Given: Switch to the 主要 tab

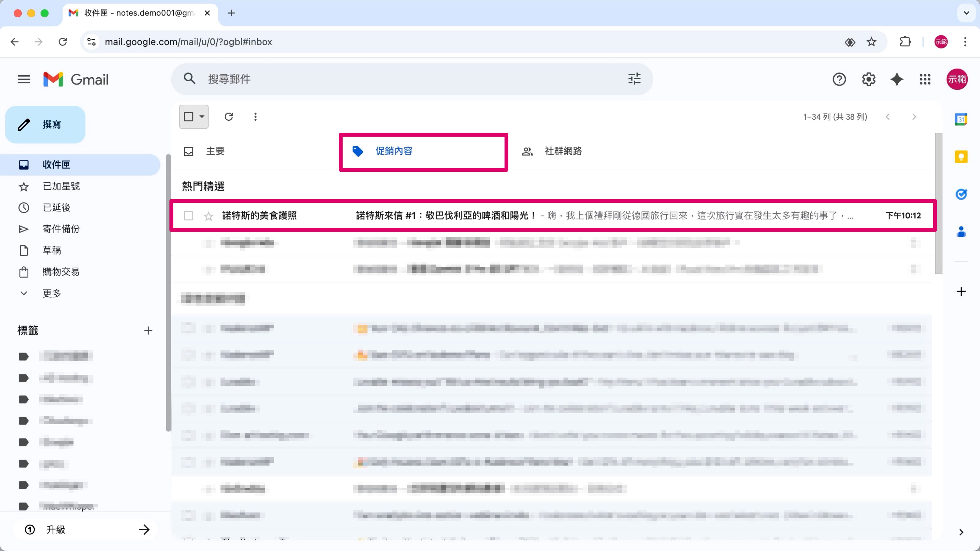Looking at the screenshot, I should pos(215,151).
